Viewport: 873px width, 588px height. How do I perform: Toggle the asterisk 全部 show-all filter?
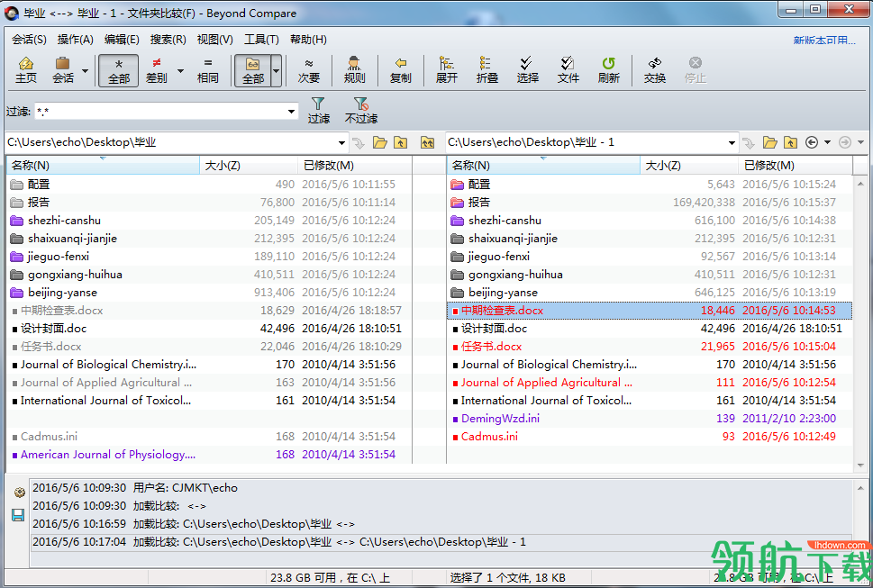[x=119, y=70]
